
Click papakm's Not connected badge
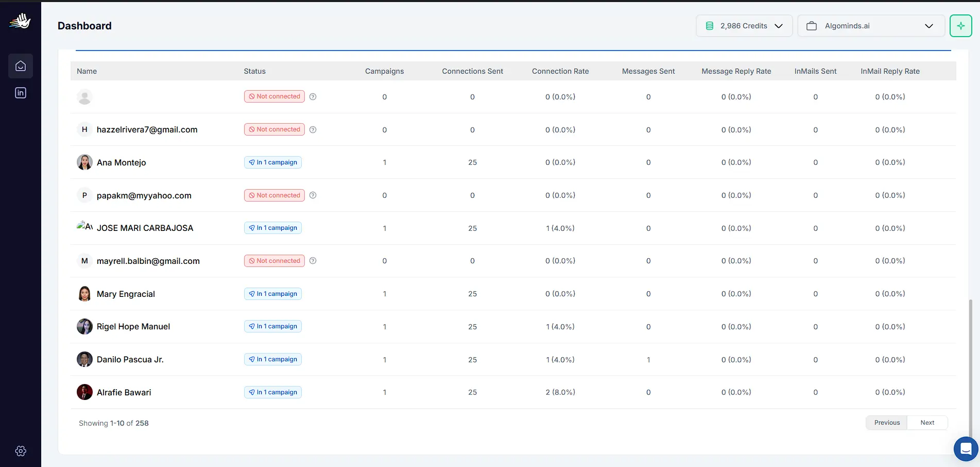[274, 195]
